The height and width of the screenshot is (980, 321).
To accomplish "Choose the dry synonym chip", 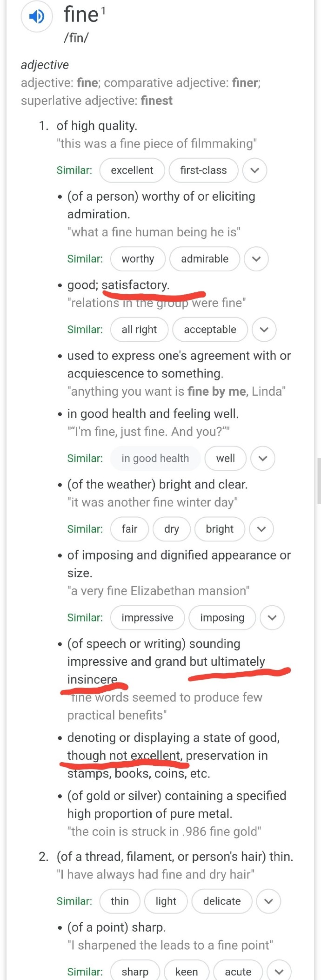I will click(x=172, y=529).
